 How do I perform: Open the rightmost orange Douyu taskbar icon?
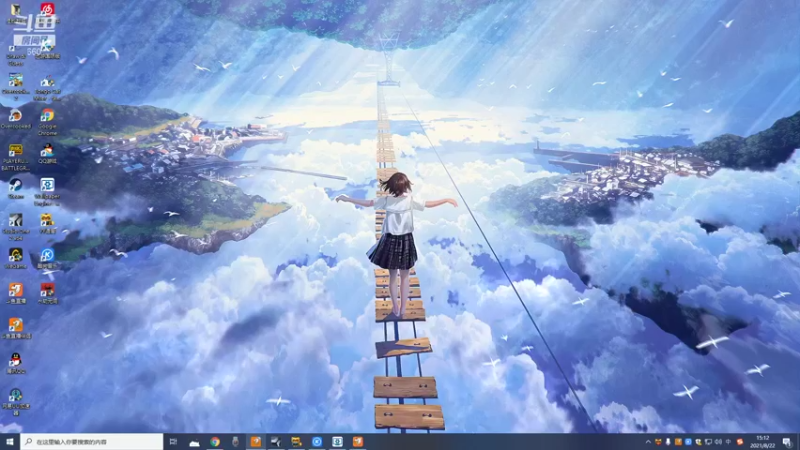pyautogui.click(x=358, y=442)
